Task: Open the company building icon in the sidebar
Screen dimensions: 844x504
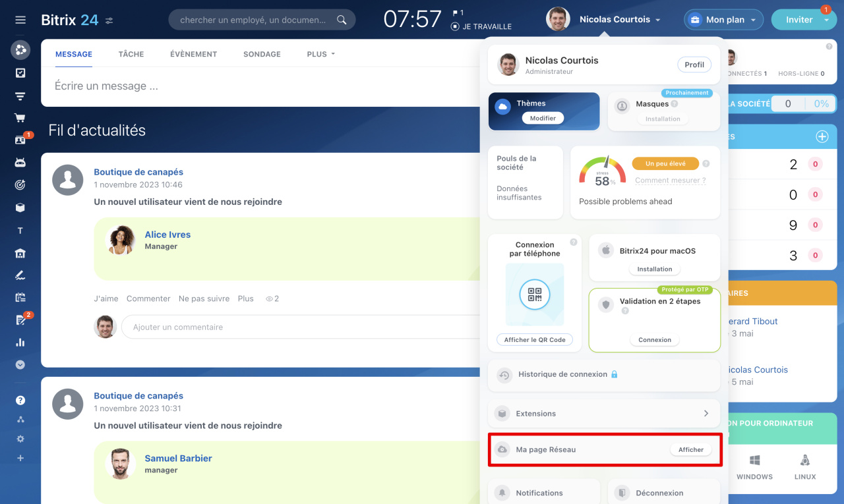Action: pyautogui.click(x=20, y=253)
